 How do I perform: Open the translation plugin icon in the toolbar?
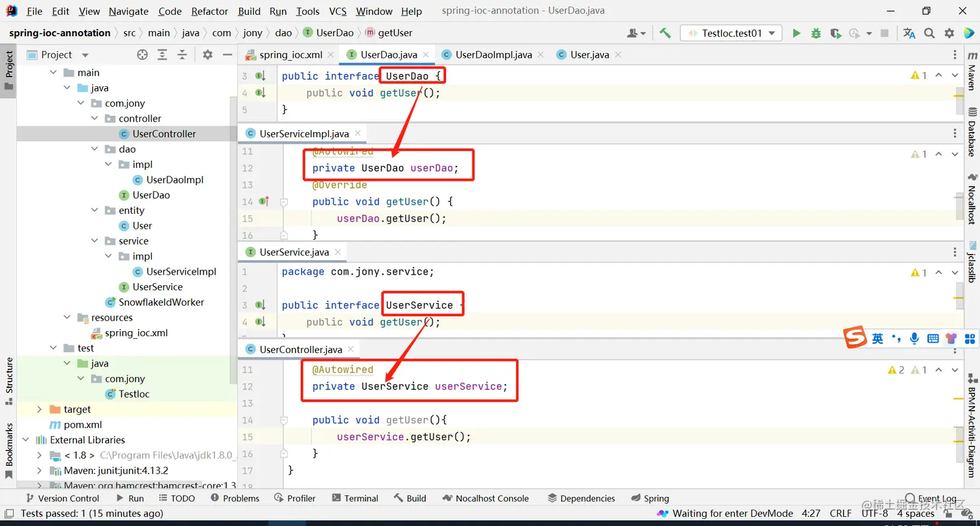point(909,33)
